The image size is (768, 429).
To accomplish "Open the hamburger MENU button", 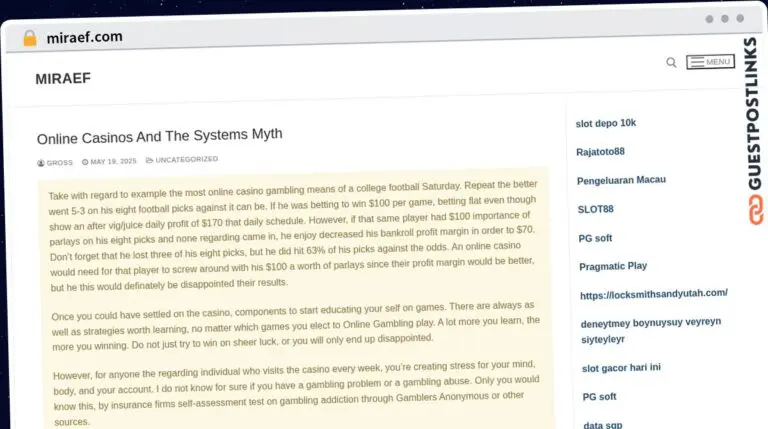I will (710, 62).
